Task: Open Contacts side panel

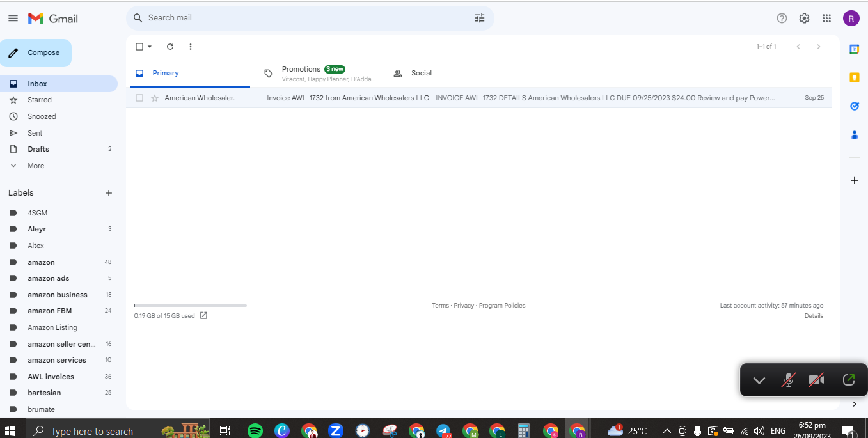Action: tap(854, 135)
